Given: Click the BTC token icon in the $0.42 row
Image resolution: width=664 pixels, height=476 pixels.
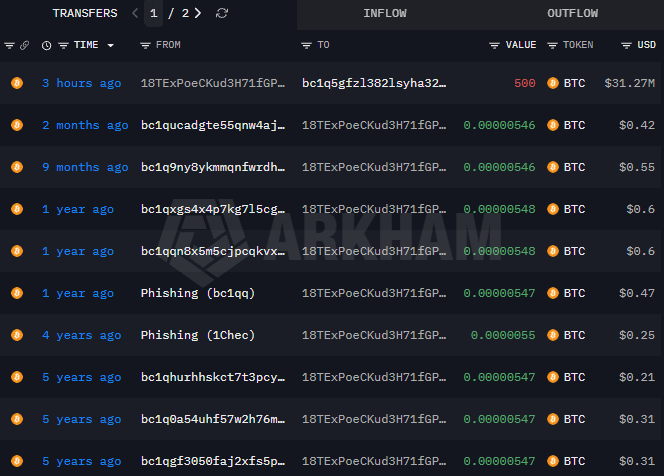Looking at the screenshot, I should tap(553, 125).
